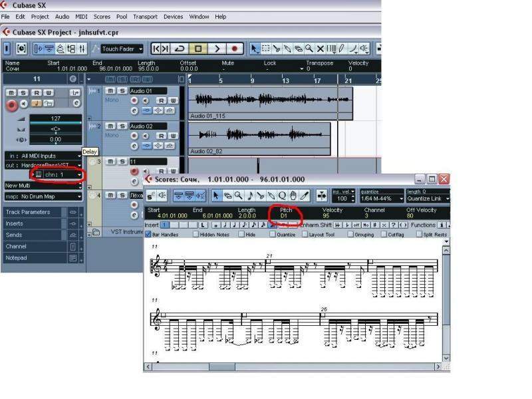This screenshot has height=399, width=532.
Task: Open the MIDI menu
Action: (81, 17)
